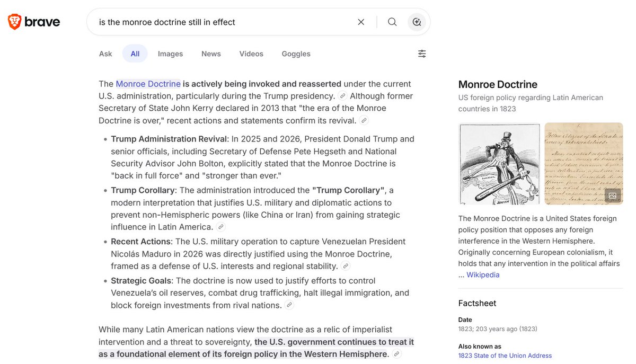This screenshot has width=636, height=364.
Task: Open the search filters settings icon
Action: coord(422,54)
